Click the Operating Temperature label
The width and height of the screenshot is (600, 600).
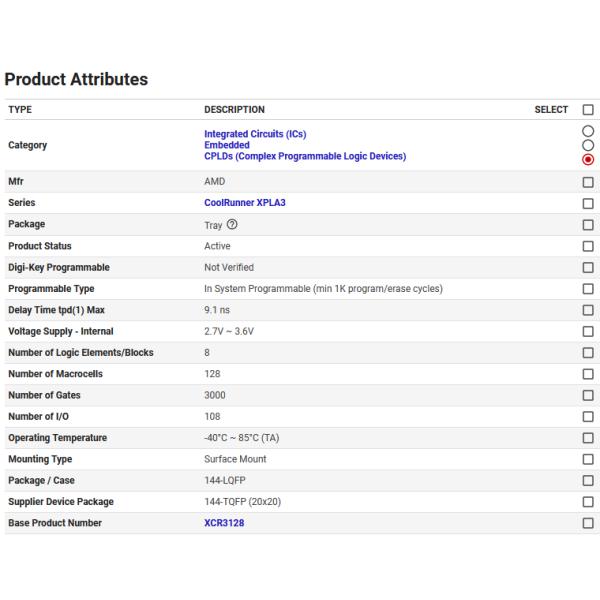point(57,438)
